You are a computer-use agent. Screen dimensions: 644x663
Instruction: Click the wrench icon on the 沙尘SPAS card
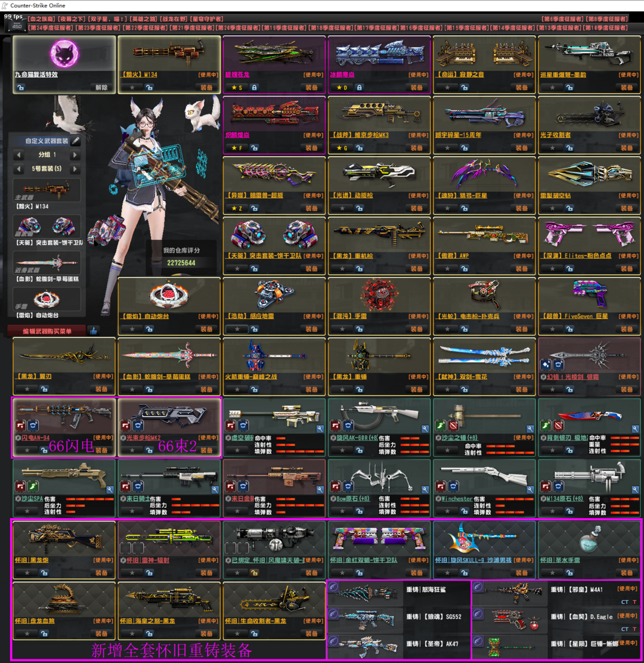click(110, 489)
